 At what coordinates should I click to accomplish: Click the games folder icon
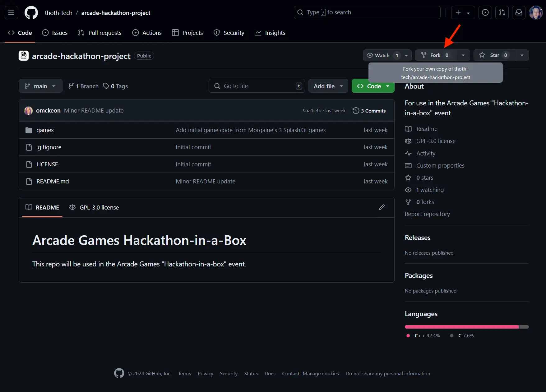[29, 130]
